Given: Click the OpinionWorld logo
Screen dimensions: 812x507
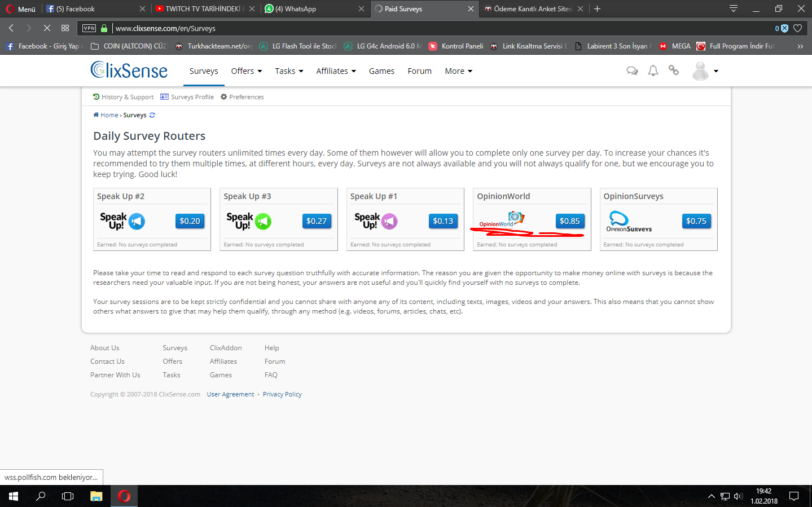Looking at the screenshot, I should (x=502, y=219).
